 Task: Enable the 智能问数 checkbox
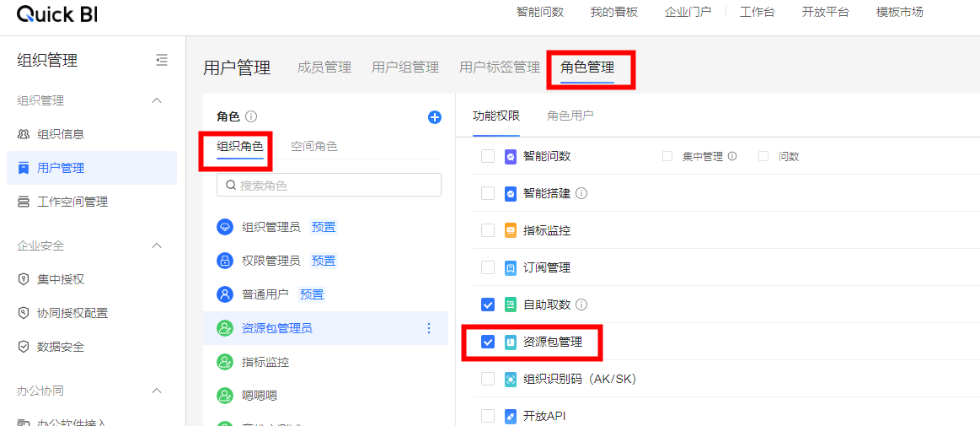[488, 156]
